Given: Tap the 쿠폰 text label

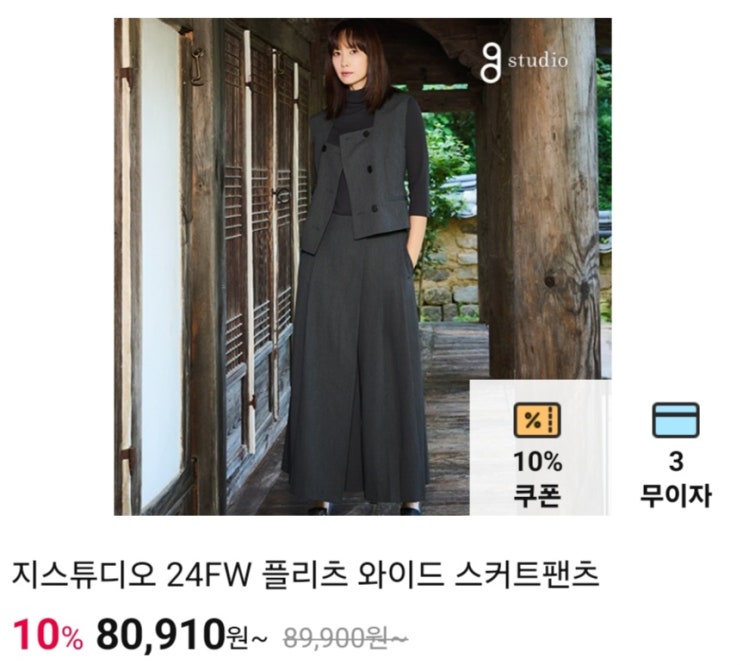Looking at the screenshot, I should [538, 495].
